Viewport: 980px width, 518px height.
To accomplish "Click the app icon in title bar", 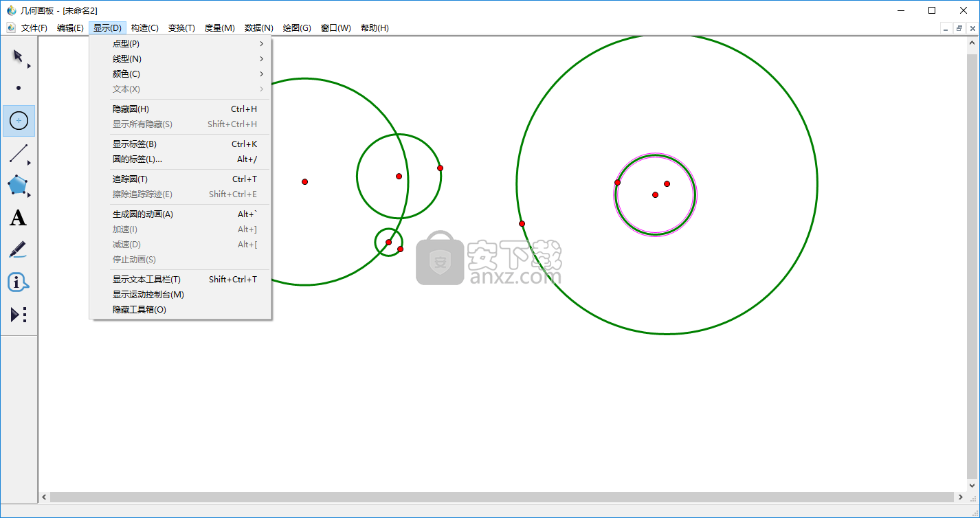I will click(11, 10).
